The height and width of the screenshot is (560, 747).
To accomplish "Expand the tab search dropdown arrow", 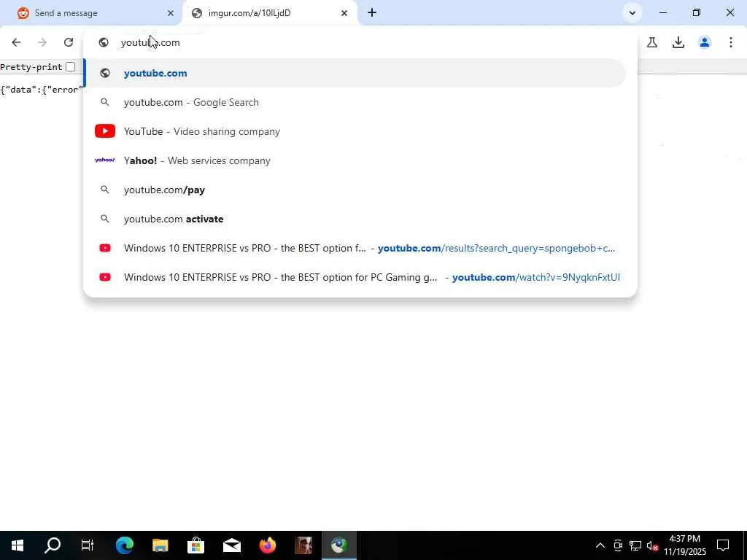I will coord(632,13).
